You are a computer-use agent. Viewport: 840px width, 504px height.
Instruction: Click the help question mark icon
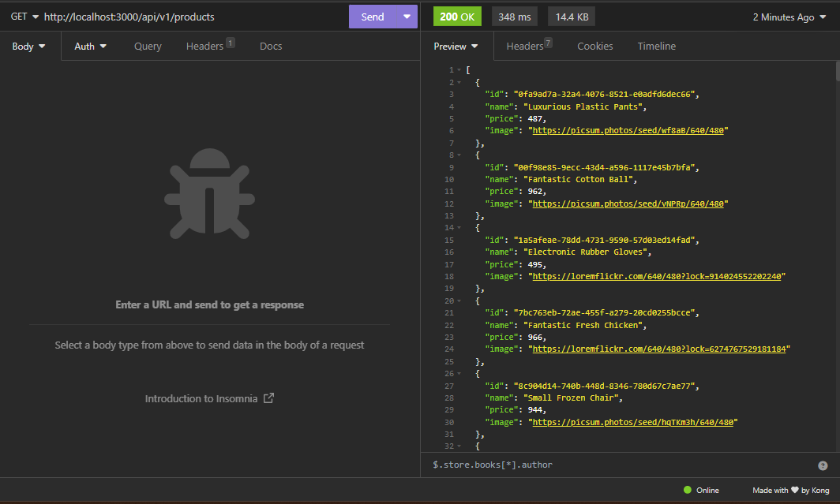point(823,465)
